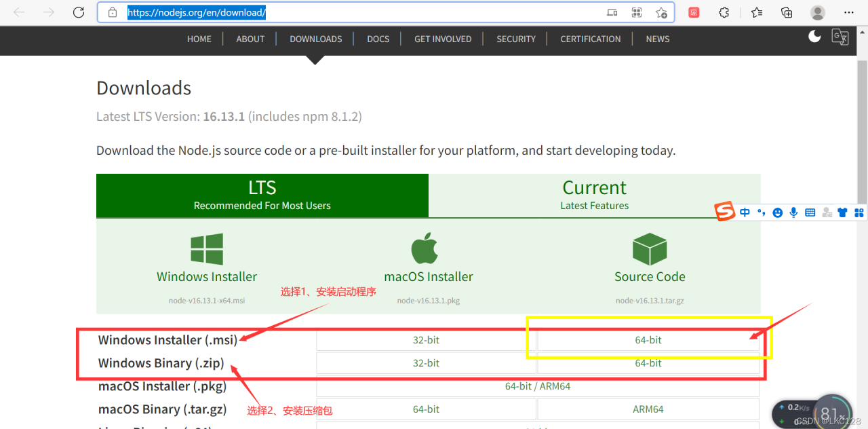Open the NEWS navigation item
Image resolution: width=868 pixels, height=429 pixels.
click(658, 39)
